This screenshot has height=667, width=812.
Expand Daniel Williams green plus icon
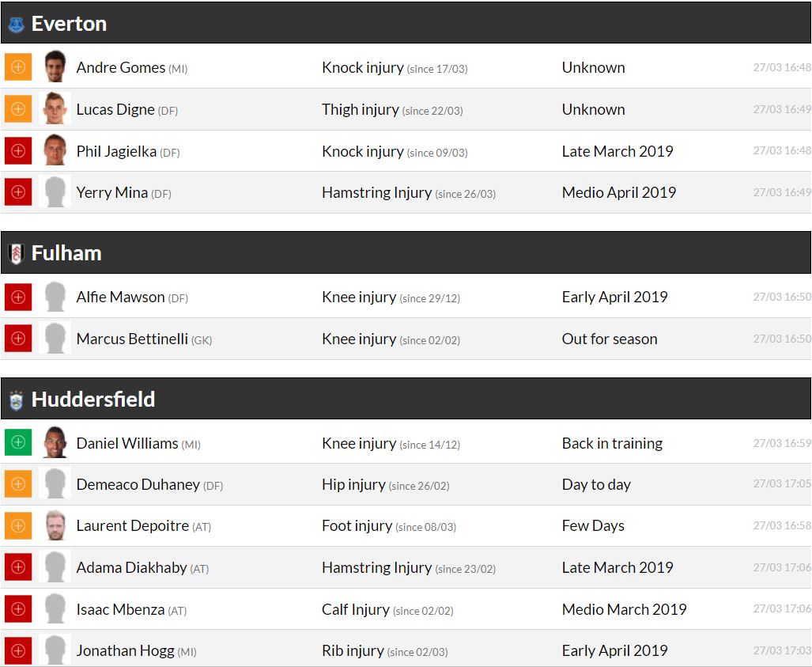click(x=18, y=443)
